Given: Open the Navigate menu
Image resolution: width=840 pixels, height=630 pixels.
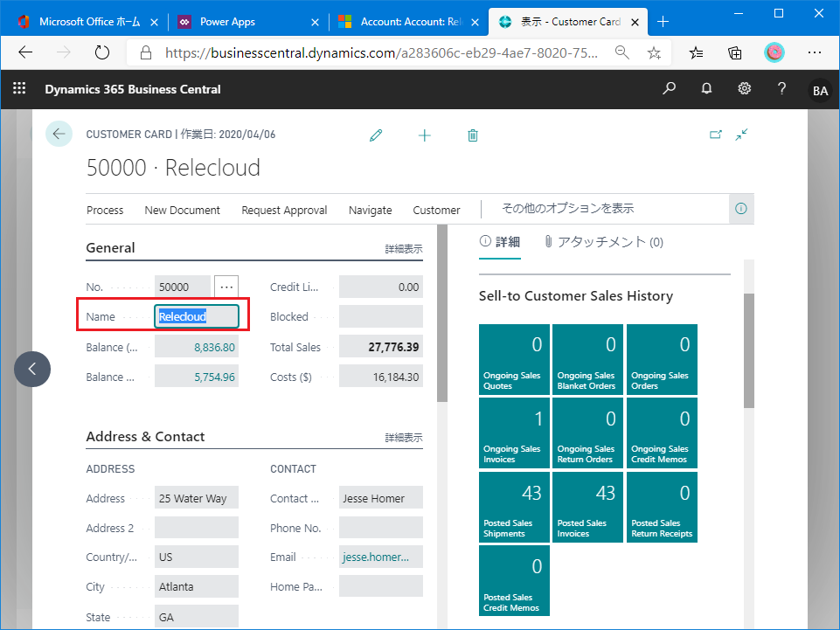Looking at the screenshot, I should tap(371, 210).
